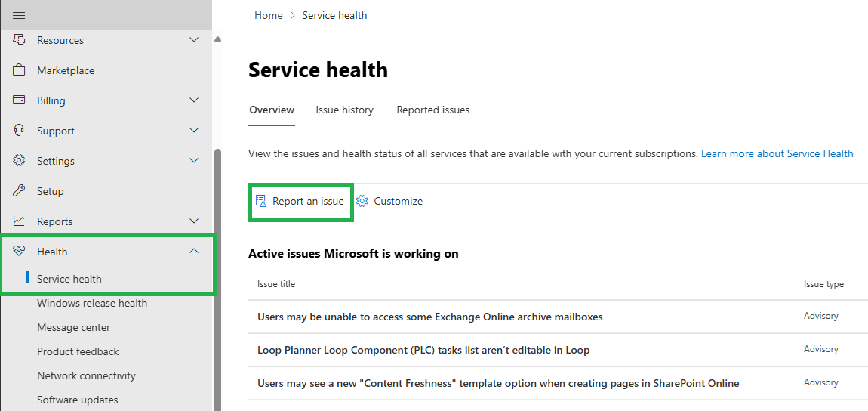This screenshot has width=868, height=411.
Task: Switch to the Issue history tab
Action: pos(344,110)
